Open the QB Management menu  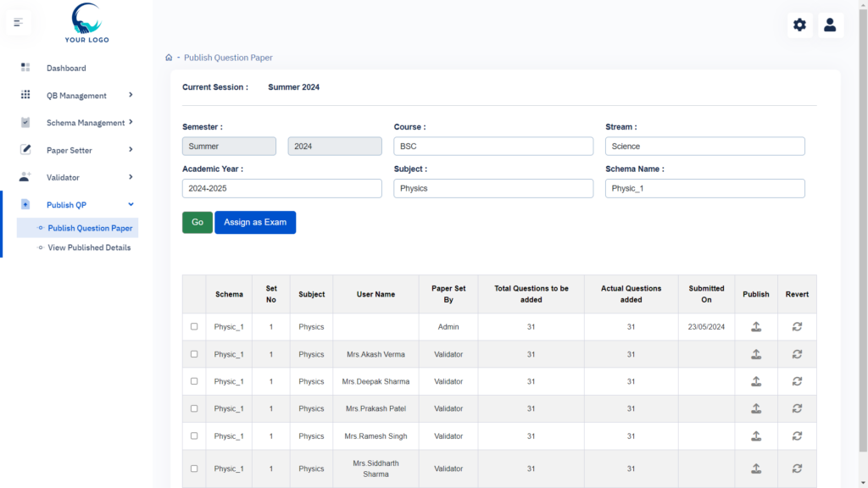coord(76,96)
